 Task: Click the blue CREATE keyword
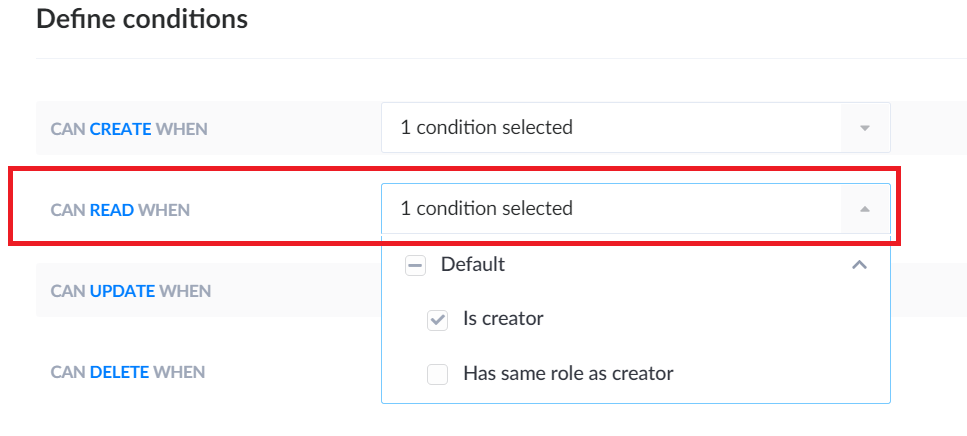click(x=121, y=129)
